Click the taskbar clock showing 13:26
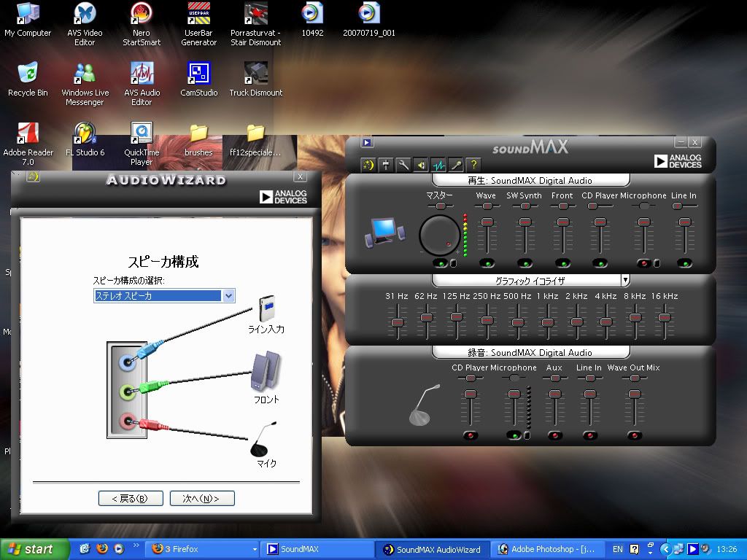This screenshot has height=560, width=747. coord(727,550)
